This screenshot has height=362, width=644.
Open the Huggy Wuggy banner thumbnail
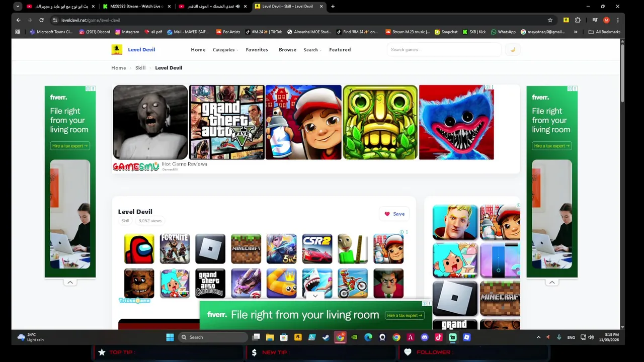(x=456, y=122)
